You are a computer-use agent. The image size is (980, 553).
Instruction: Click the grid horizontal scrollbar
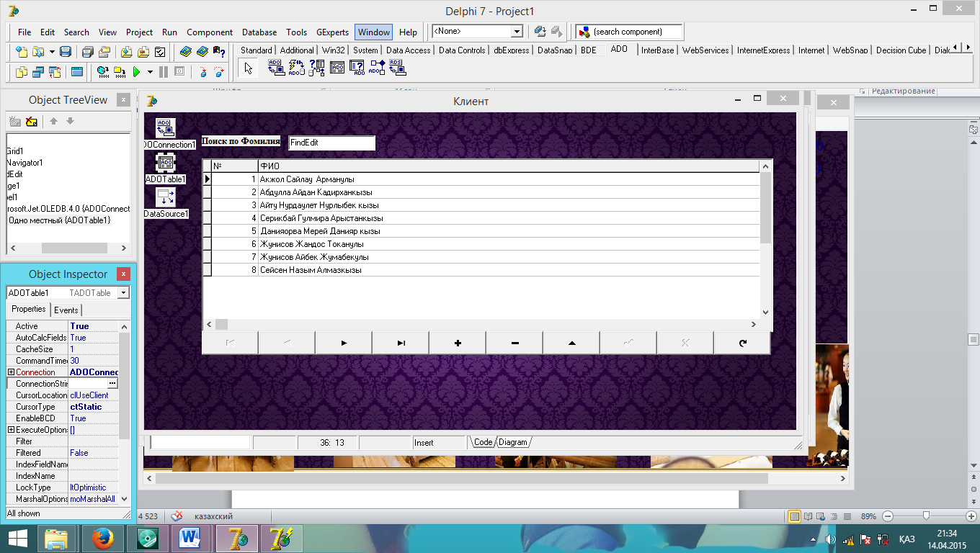(481, 325)
